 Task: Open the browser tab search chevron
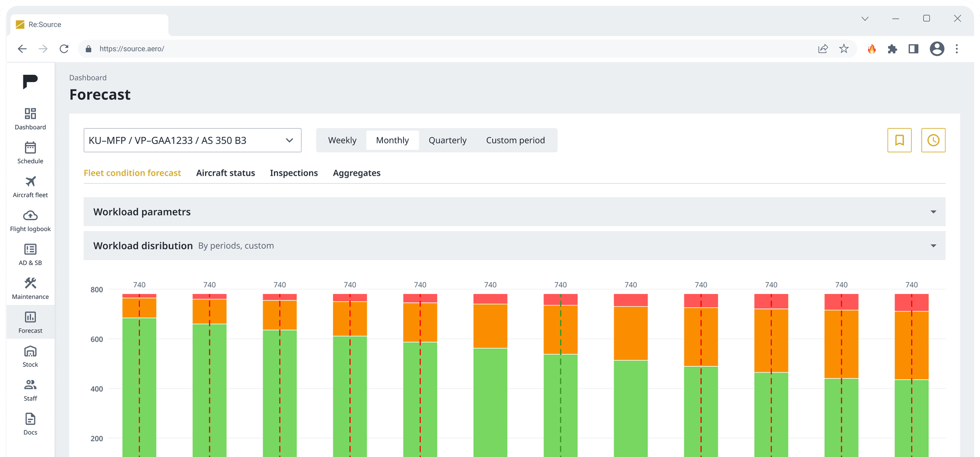click(x=865, y=19)
